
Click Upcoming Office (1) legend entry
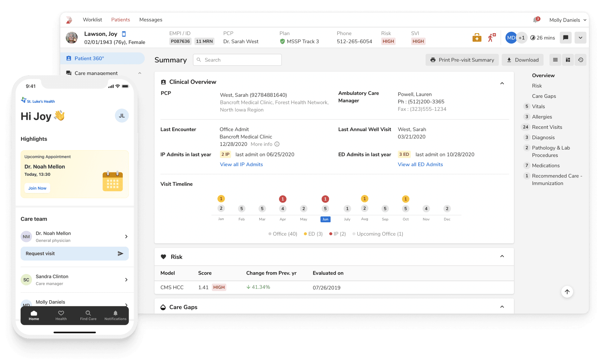[x=378, y=234]
